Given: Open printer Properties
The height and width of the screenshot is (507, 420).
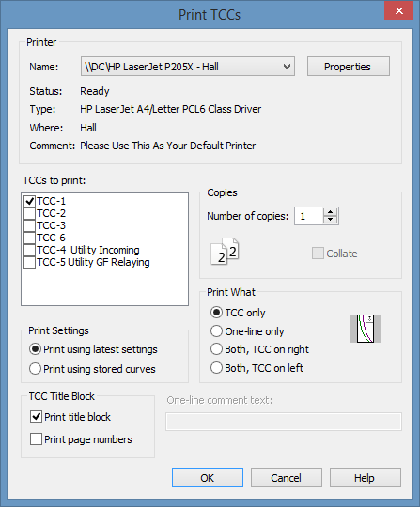Looking at the screenshot, I should (x=349, y=67).
